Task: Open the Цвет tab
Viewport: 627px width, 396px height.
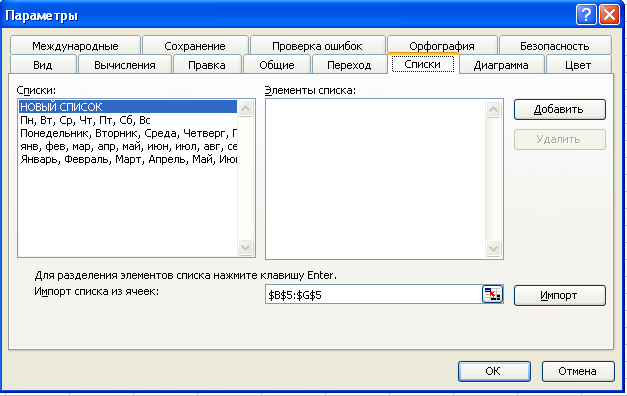Action: click(x=578, y=64)
